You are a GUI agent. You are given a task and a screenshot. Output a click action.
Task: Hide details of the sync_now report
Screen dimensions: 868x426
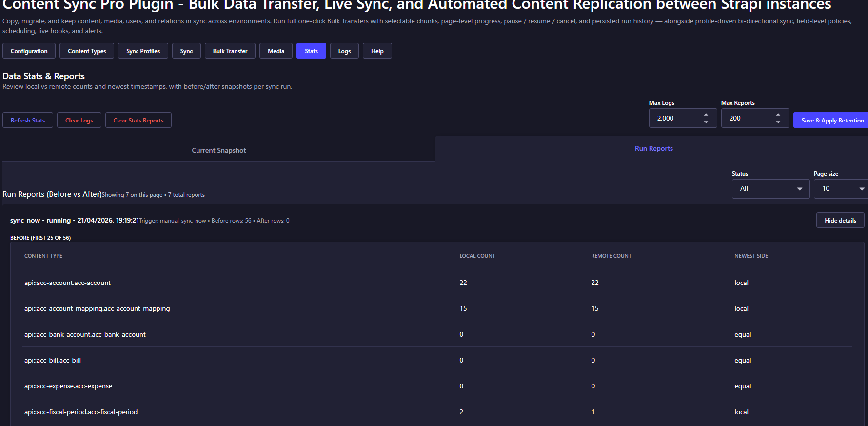click(840, 220)
